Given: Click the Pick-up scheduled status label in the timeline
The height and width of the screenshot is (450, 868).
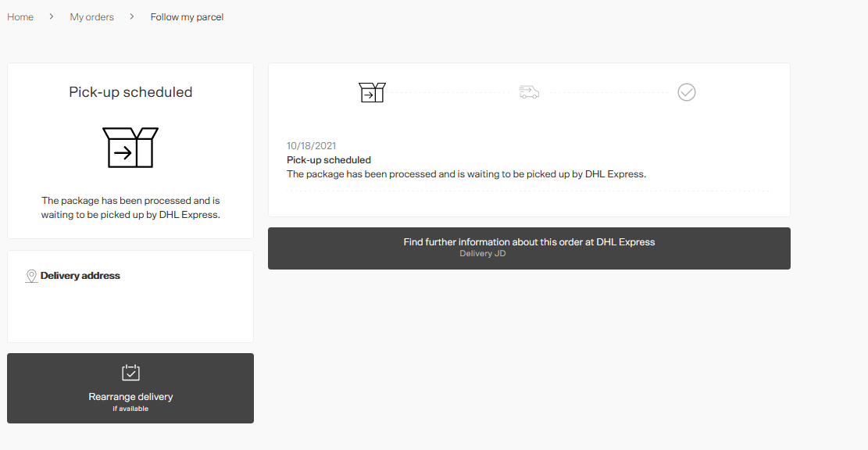Looking at the screenshot, I should [x=329, y=159].
